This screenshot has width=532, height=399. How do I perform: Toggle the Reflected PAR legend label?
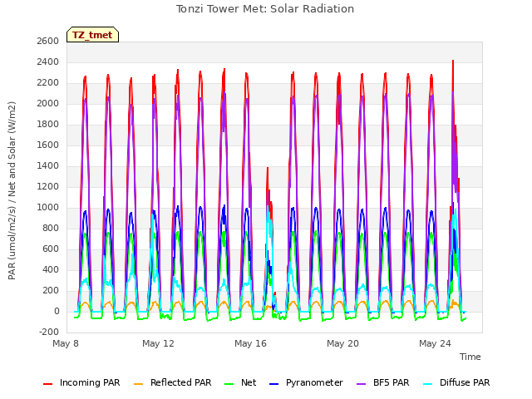[x=181, y=382]
